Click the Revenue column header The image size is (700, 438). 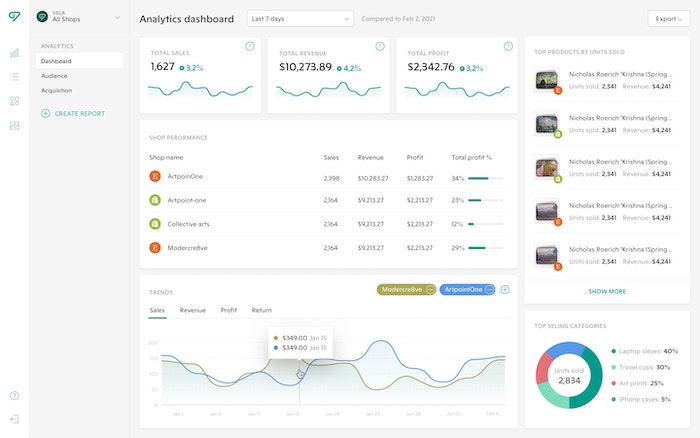pos(371,158)
